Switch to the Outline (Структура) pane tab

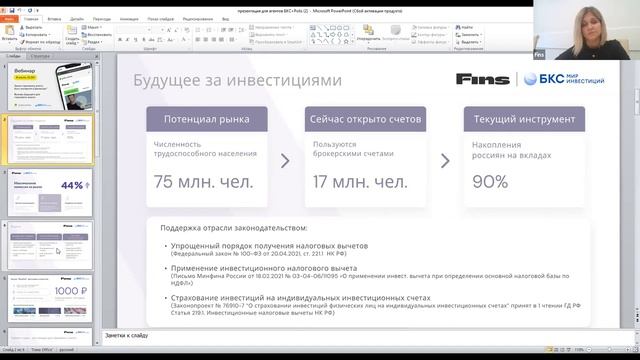tap(40, 56)
